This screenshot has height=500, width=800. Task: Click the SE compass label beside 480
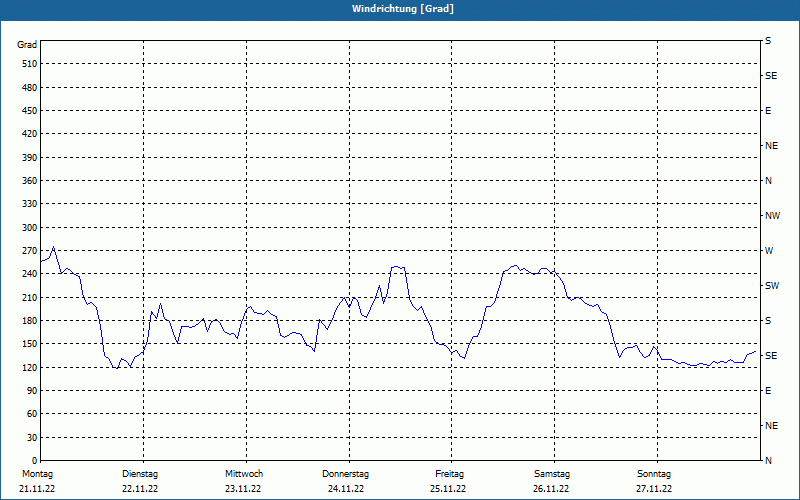click(x=771, y=76)
